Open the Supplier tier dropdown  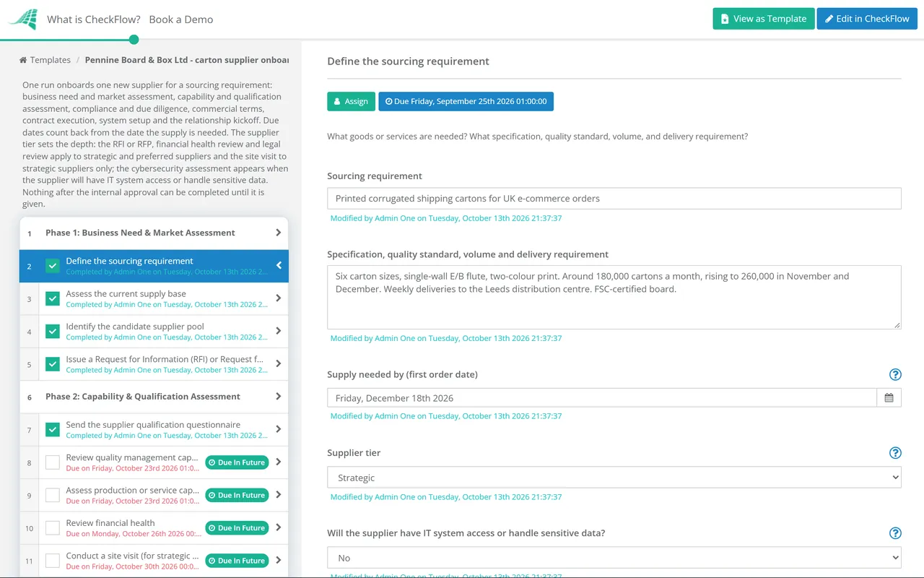tap(614, 478)
